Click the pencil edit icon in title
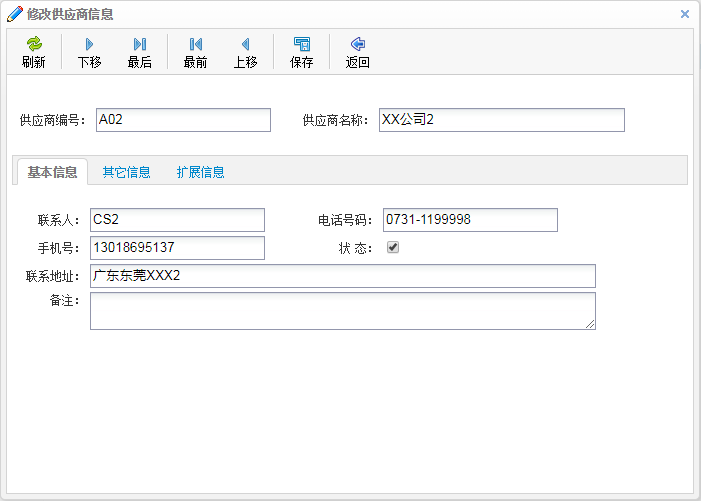The image size is (701, 501). pos(15,14)
